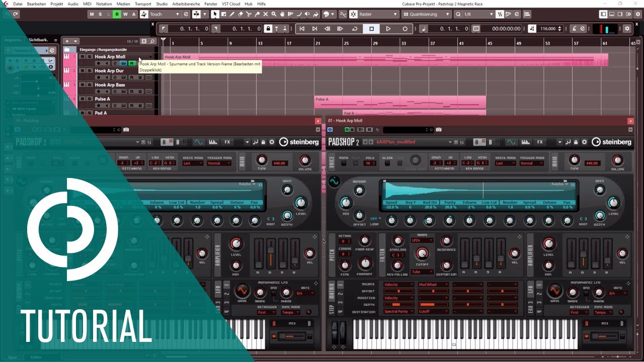644x362 pixels.
Task: Open distortion type Tube dropdown in right Padshop
Action: 422,272
